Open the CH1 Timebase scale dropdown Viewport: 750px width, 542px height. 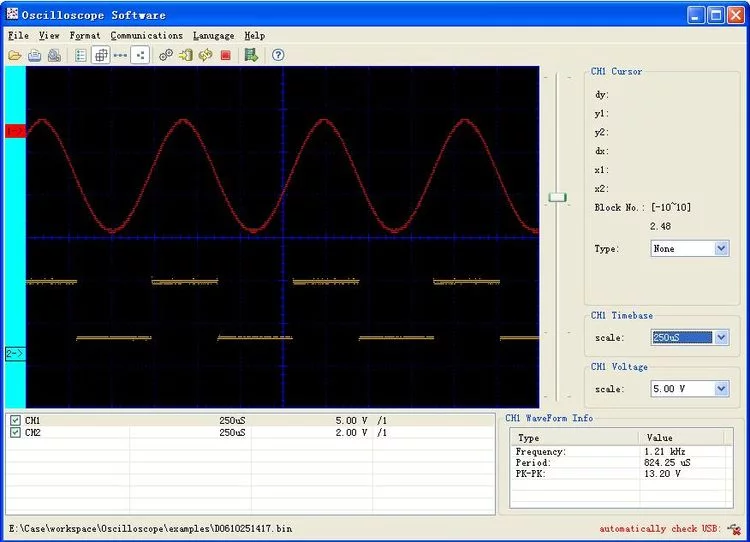690,338
